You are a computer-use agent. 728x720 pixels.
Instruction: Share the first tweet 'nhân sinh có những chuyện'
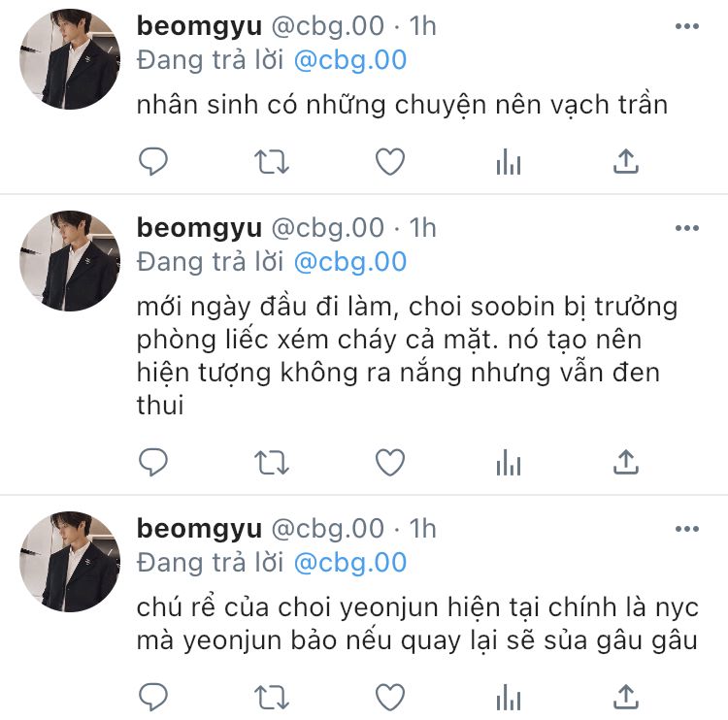click(626, 161)
